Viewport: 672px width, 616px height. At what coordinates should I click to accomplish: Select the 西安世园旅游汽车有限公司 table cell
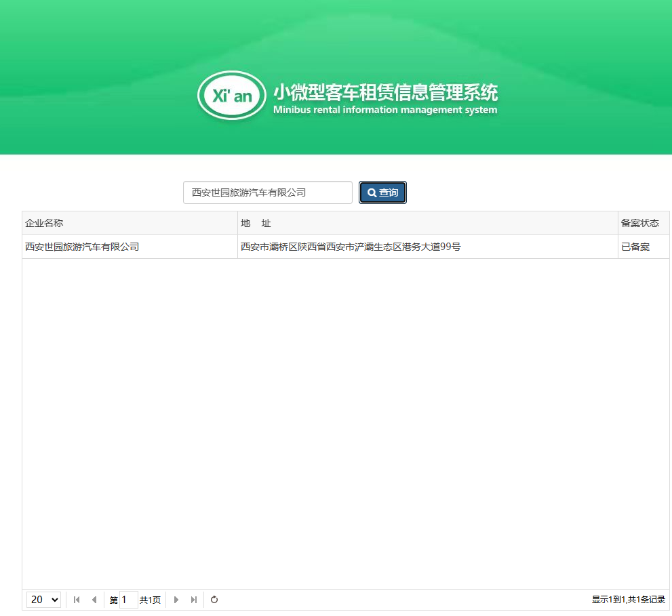pyautogui.click(x=130, y=247)
